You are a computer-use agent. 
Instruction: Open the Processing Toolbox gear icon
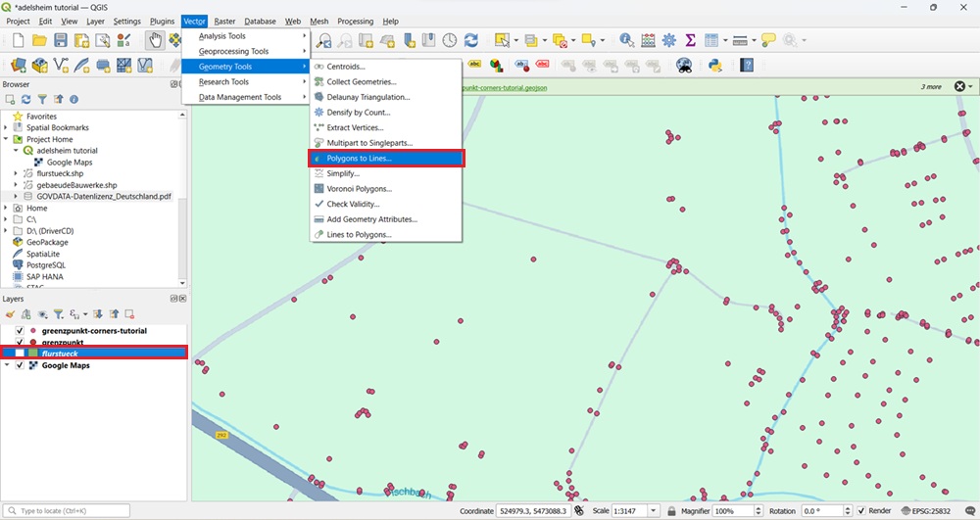click(669, 40)
